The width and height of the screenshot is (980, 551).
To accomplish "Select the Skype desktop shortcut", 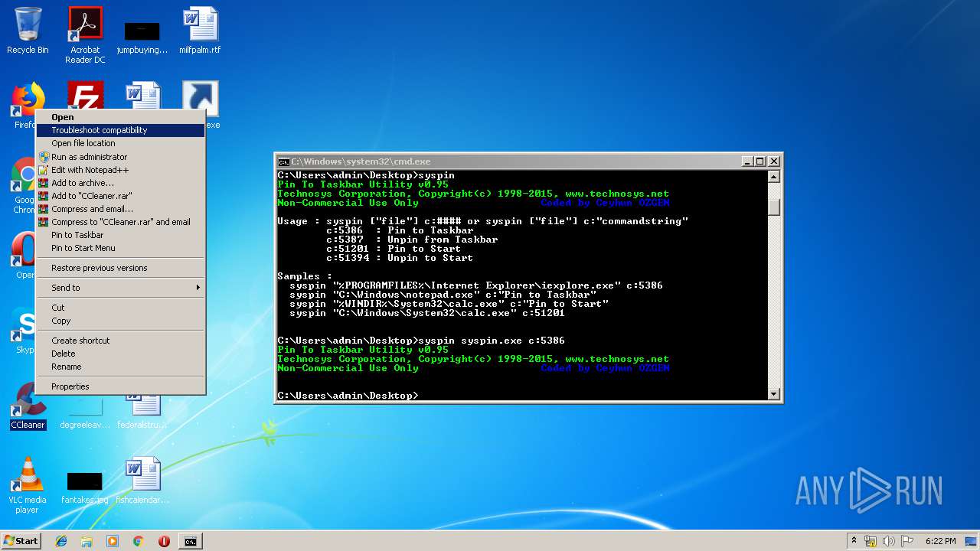I will click(x=25, y=331).
